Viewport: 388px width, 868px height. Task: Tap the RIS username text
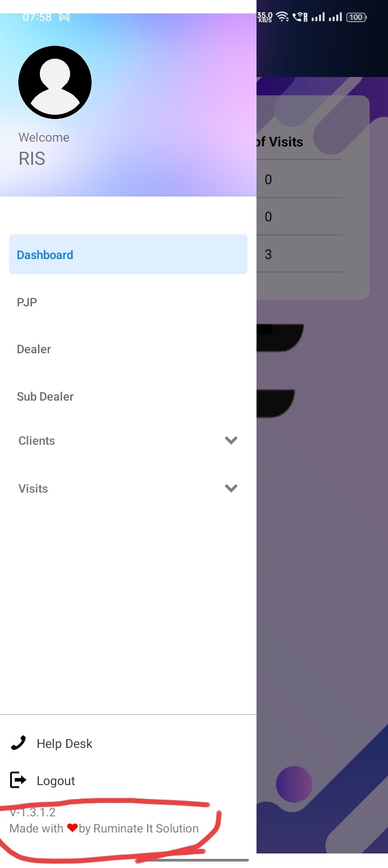32,158
